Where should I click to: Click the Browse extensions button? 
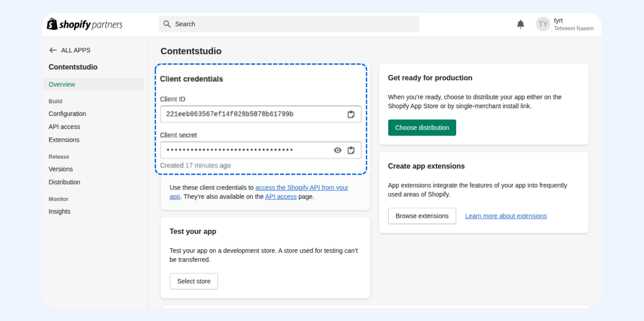pos(422,216)
